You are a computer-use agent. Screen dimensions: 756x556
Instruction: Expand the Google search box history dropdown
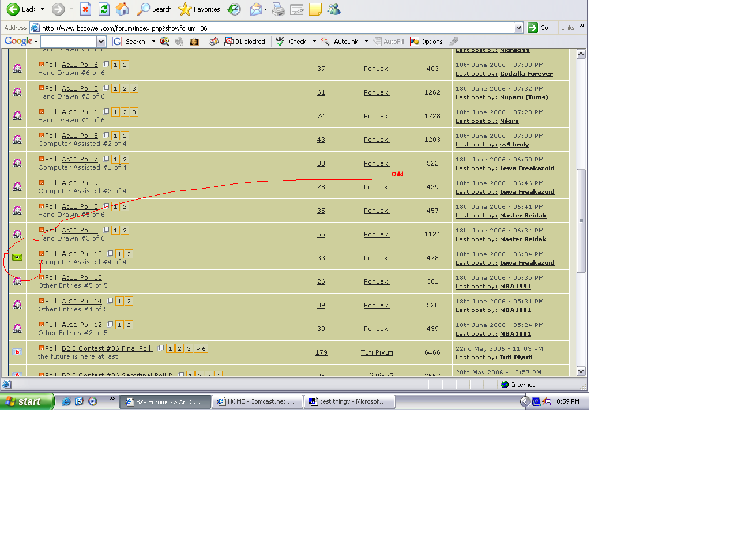pos(101,42)
